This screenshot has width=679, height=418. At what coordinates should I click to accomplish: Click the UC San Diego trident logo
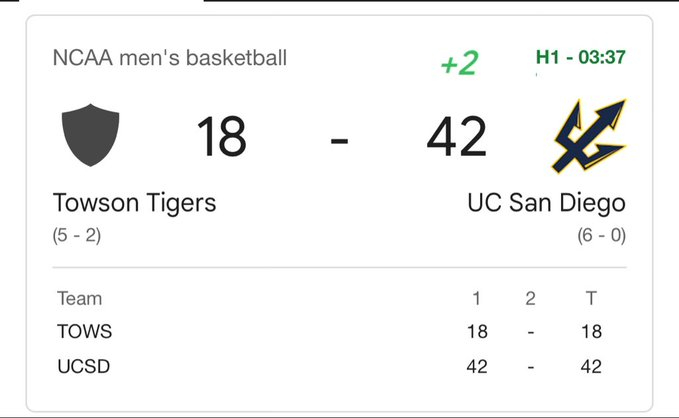click(589, 136)
